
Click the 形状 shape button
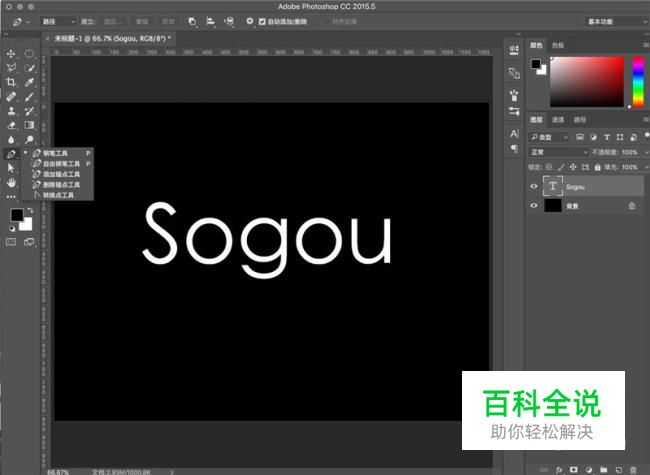pos(168,22)
